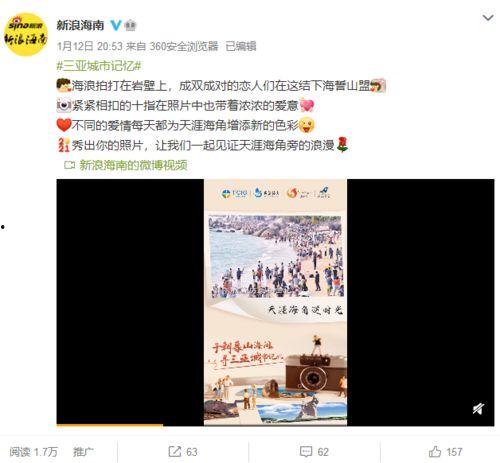
Task: Click the 已编辑 edited label
Action: tap(241, 46)
